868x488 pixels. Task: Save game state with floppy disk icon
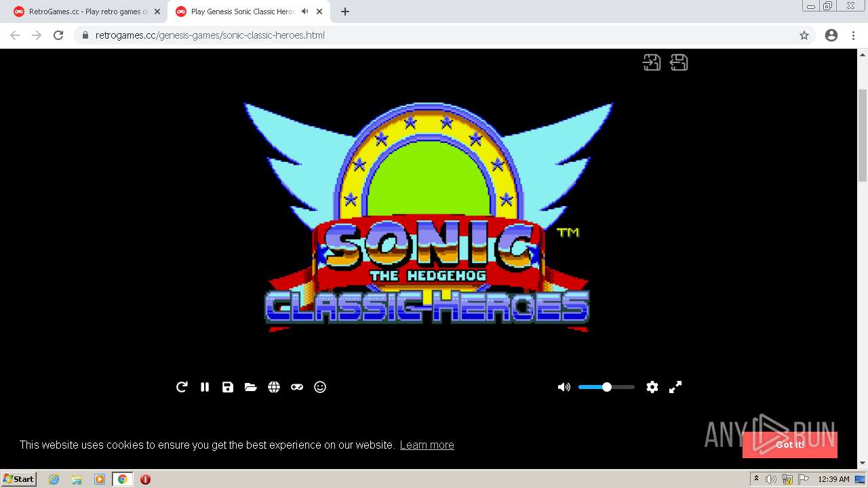(x=228, y=387)
